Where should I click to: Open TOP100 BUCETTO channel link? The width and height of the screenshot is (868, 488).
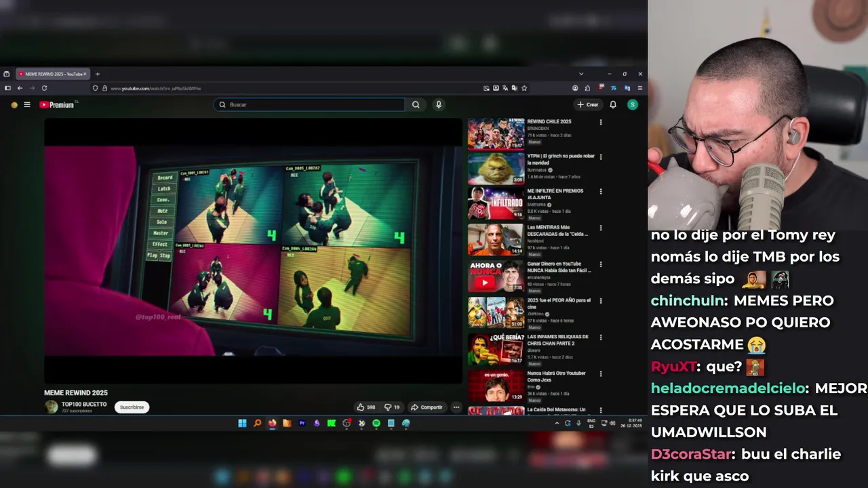click(x=84, y=404)
